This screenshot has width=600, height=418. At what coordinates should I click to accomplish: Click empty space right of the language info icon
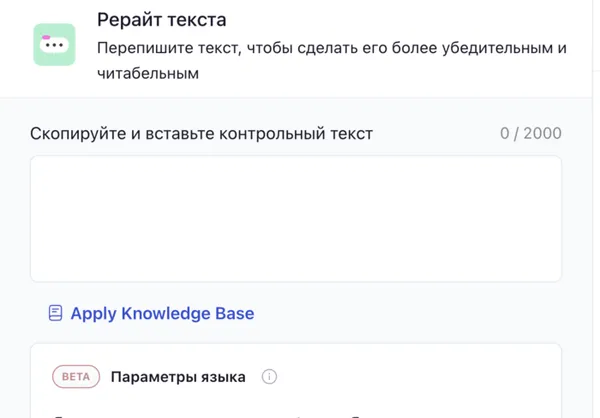click(400, 377)
